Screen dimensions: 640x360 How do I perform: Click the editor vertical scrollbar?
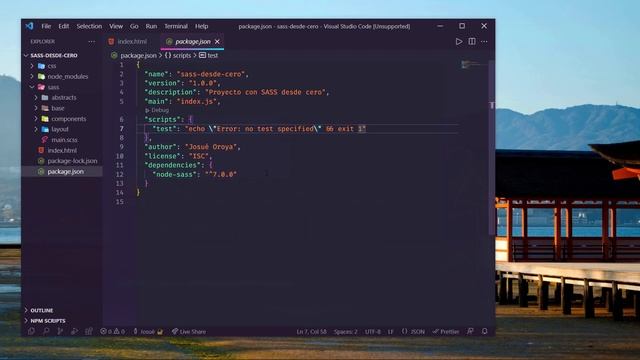click(491, 147)
